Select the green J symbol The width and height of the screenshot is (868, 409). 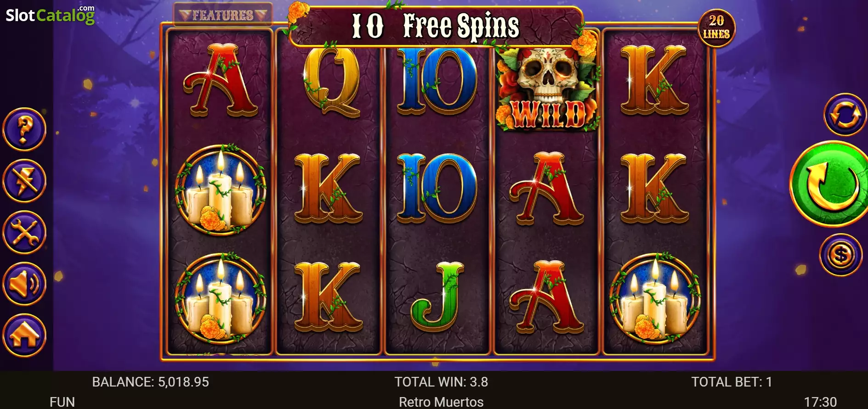coord(437,297)
